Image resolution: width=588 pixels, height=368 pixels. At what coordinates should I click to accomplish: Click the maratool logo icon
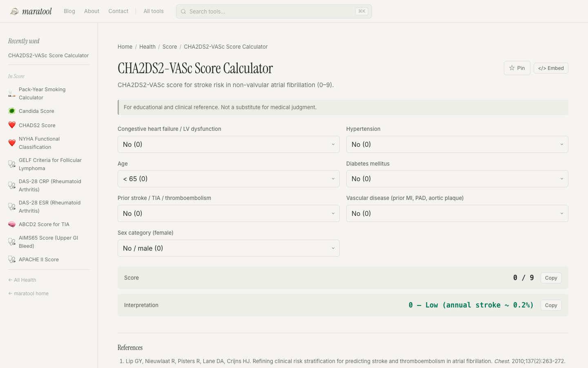coord(14,11)
